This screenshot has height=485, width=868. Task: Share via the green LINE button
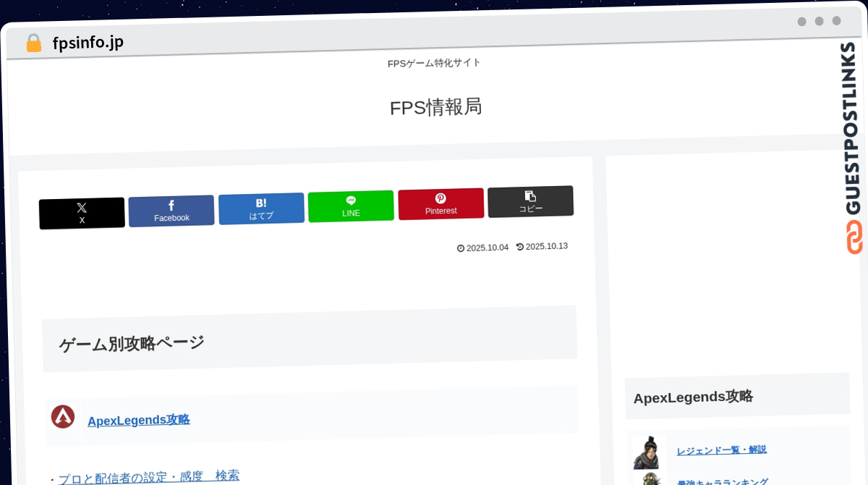[351, 206]
